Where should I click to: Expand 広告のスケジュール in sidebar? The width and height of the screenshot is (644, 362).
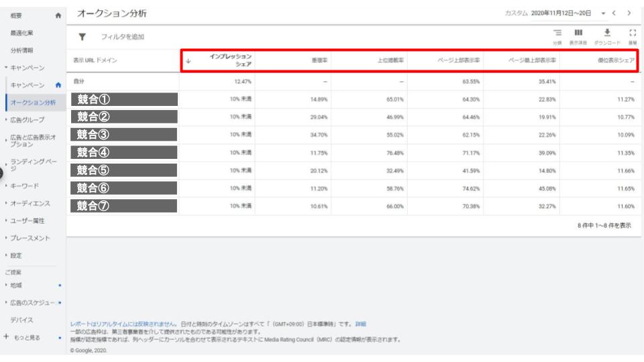(x=6, y=302)
